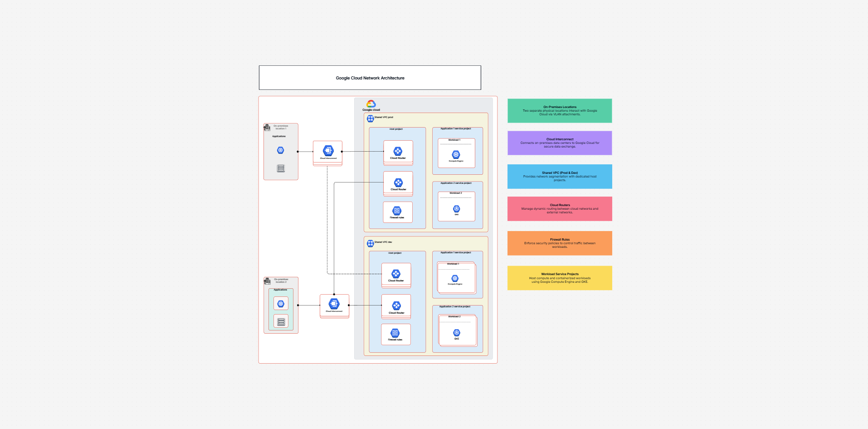Click the Compute Engine icon in prod Workload 1
868x429 pixels.
click(456, 155)
